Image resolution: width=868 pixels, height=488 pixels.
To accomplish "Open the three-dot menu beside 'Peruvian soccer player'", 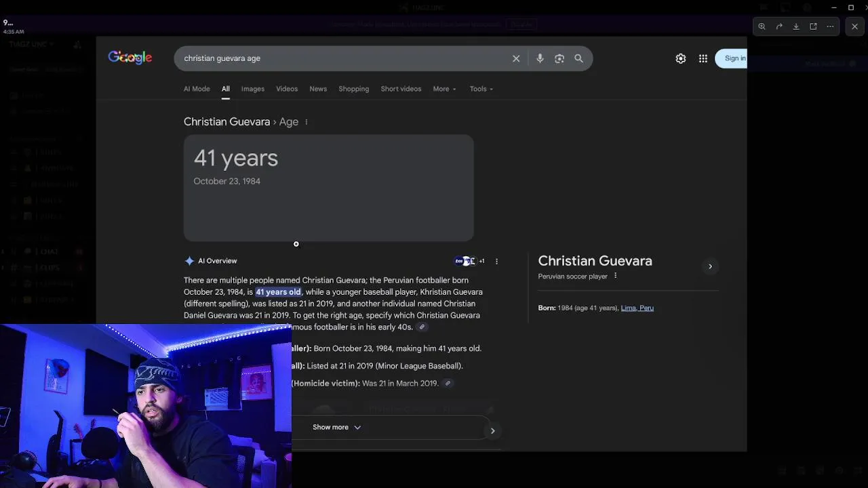I will 615,276.
